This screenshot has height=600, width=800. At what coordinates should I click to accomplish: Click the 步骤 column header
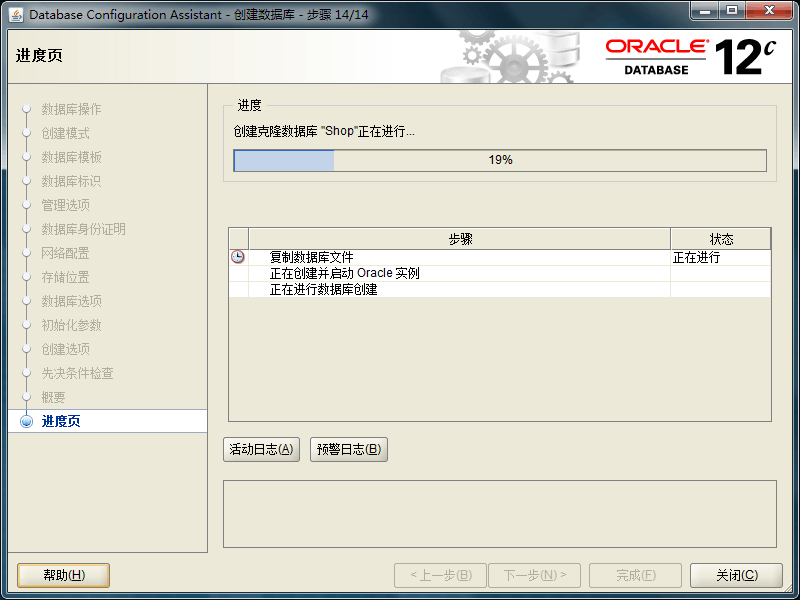pyautogui.click(x=459, y=239)
